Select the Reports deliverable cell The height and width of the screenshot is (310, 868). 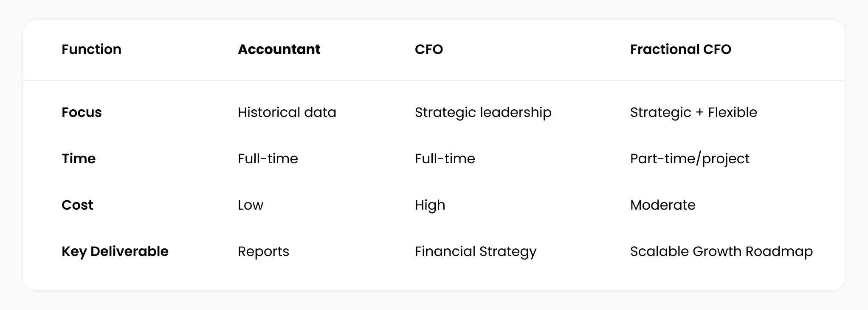tap(263, 252)
